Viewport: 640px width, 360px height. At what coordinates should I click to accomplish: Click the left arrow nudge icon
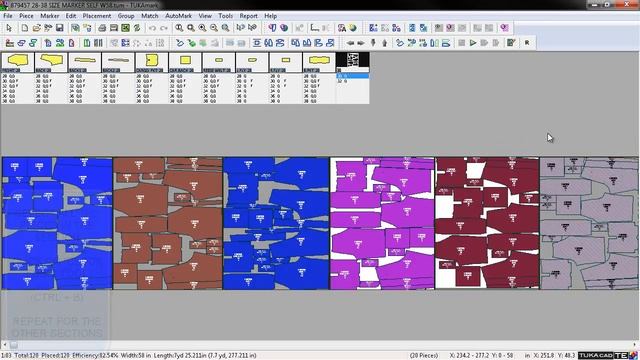coord(350,42)
